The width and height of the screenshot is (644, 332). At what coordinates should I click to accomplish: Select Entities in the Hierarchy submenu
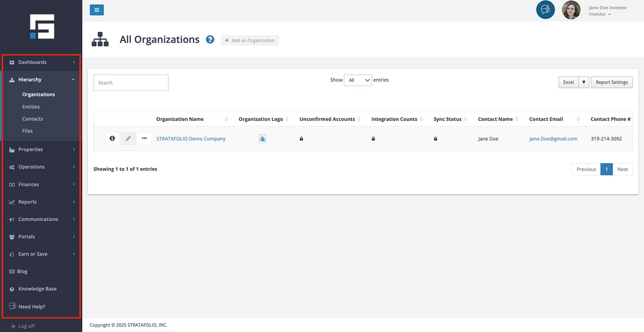point(31,107)
